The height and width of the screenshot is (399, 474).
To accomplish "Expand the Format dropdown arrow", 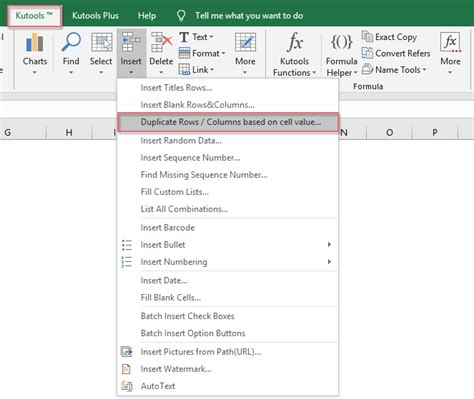I will pyautogui.click(x=223, y=53).
